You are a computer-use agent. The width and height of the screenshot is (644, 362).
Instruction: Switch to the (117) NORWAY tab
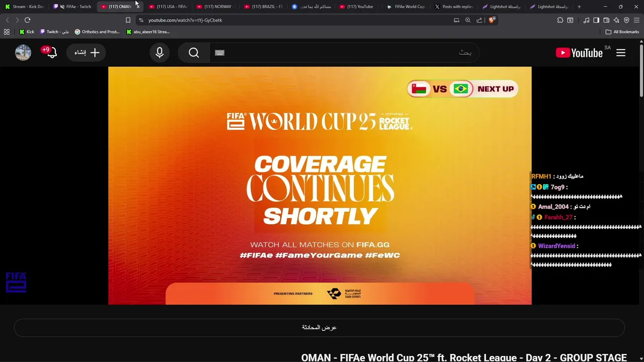pos(217,7)
